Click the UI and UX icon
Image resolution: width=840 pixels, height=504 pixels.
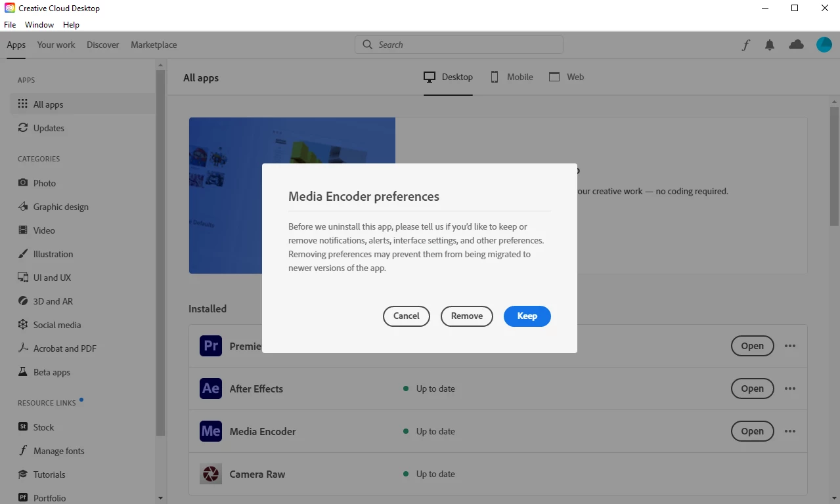[x=23, y=277]
